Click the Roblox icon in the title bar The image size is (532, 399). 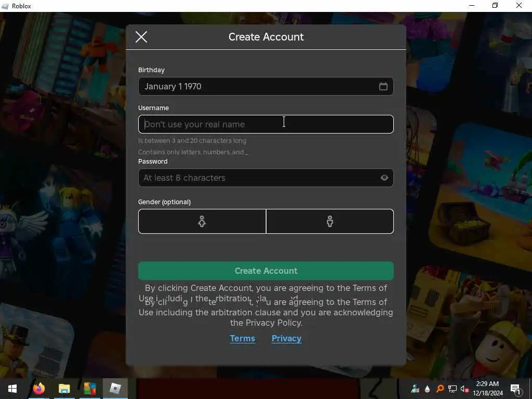click(5, 6)
